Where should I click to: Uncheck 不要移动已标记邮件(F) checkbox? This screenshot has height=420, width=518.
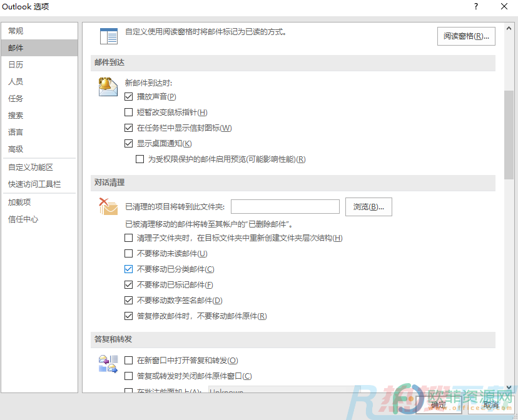128,285
